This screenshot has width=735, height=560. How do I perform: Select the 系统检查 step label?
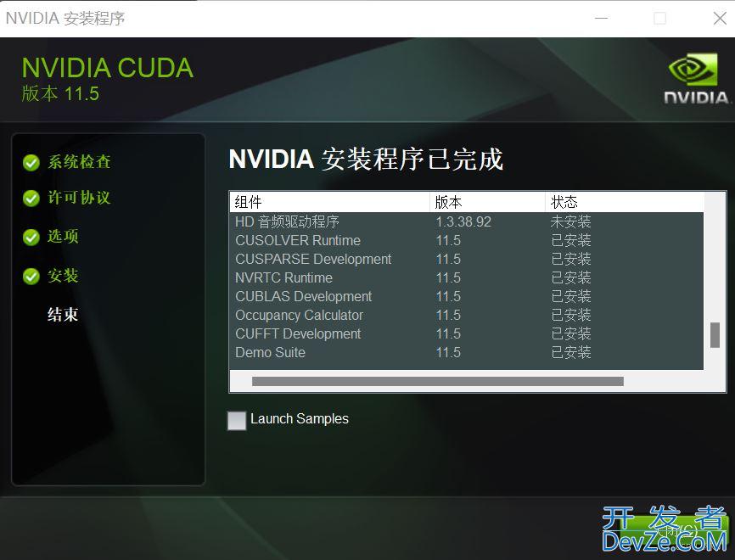point(79,162)
